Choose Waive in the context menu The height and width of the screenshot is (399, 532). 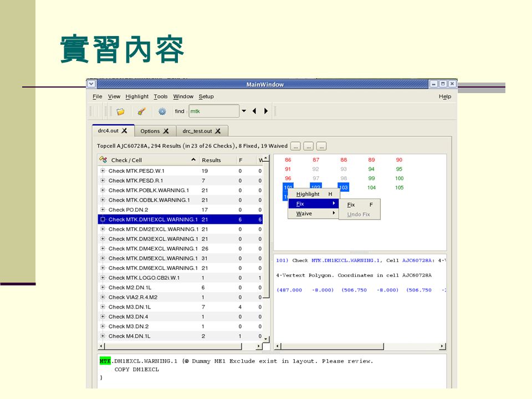[313, 213]
